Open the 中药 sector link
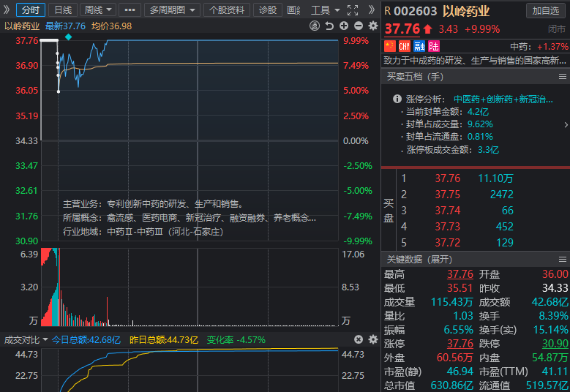This screenshot has height=392, width=570. 539,47
